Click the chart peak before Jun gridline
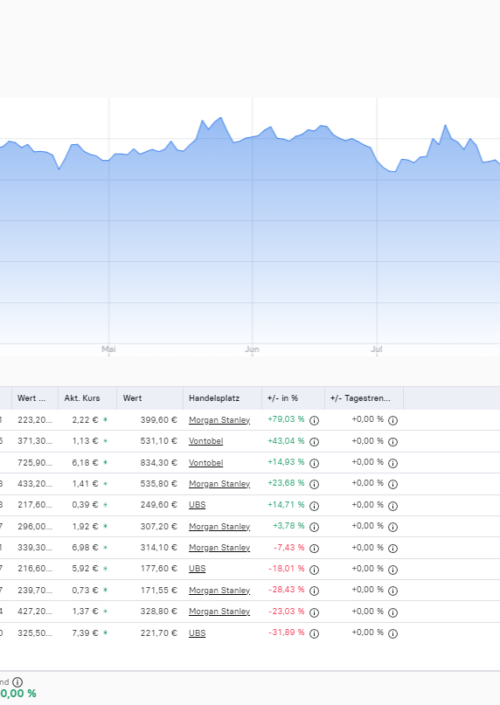Image resolution: width=500 pixels, height=705 pixels. [x=221, y=118]
